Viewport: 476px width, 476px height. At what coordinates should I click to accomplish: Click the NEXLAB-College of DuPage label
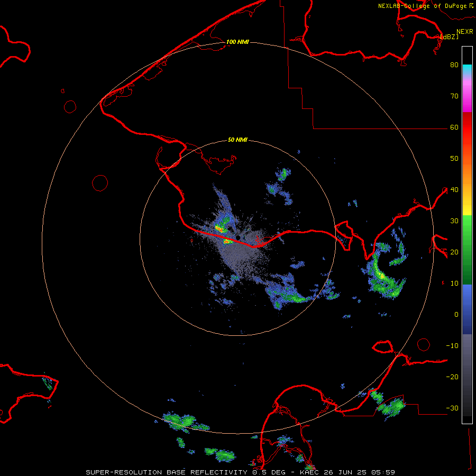pyautogui.click(x=423, y=6)
